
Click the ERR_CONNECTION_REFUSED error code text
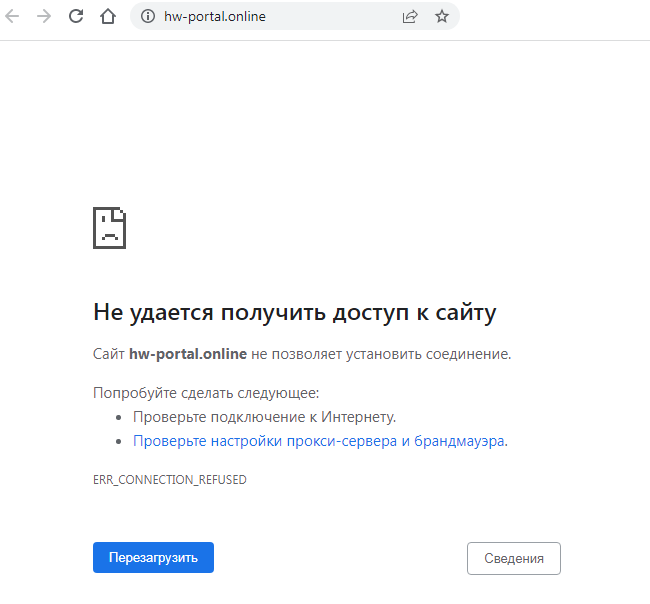[x=170, y=480]
